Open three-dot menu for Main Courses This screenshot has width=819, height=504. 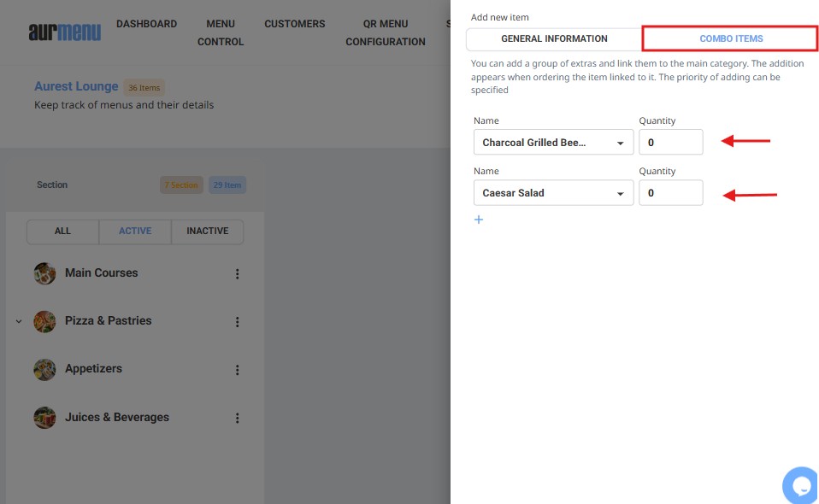pos(237,274)
